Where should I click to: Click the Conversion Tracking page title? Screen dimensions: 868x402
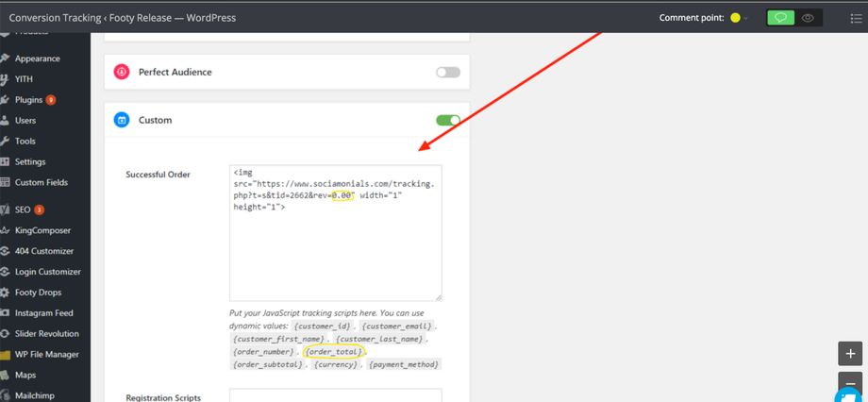[x=123, y=18]
